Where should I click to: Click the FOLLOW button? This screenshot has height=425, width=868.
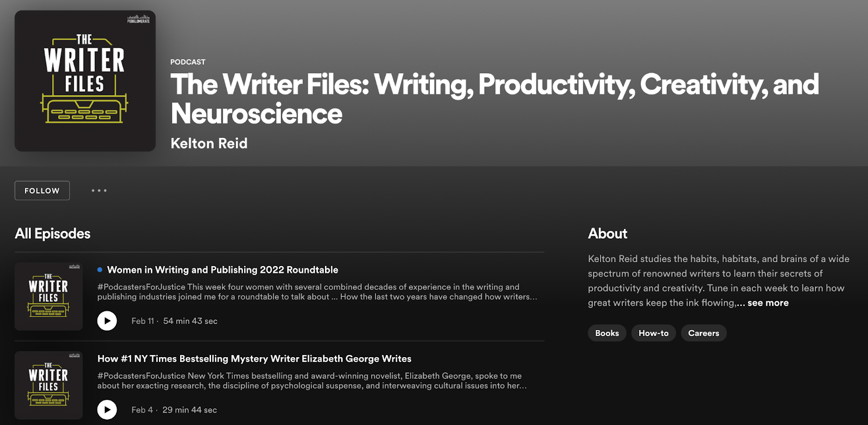tap(42, 191)
